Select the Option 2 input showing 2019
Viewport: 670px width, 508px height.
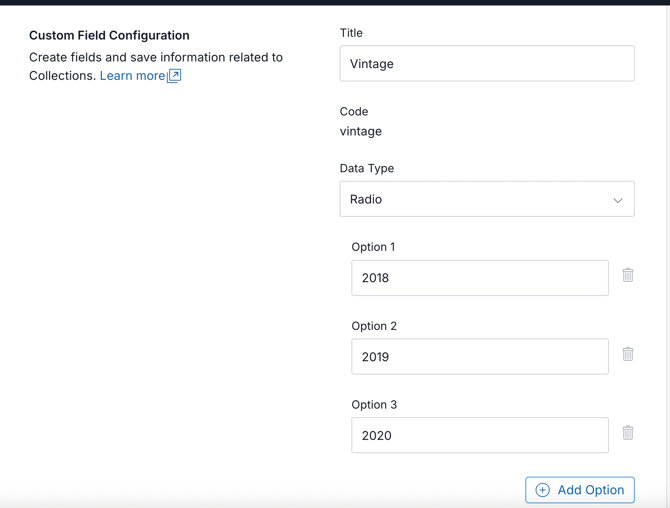point(479,357)
